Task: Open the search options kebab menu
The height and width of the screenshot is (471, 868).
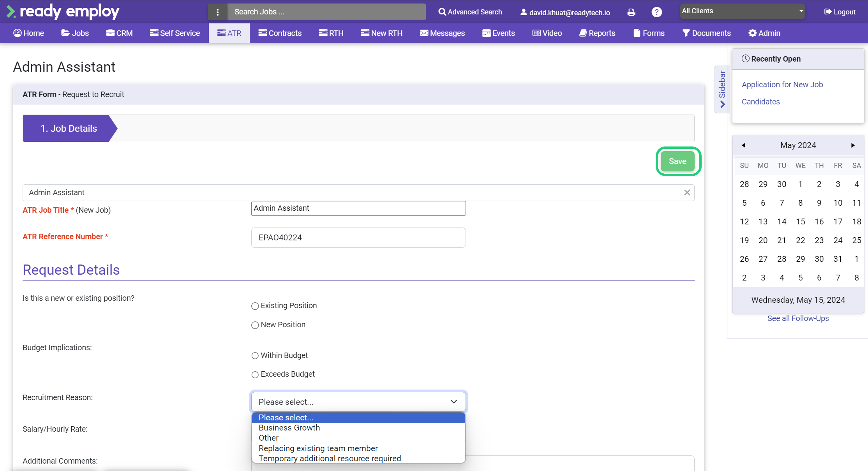Action: 218,12
